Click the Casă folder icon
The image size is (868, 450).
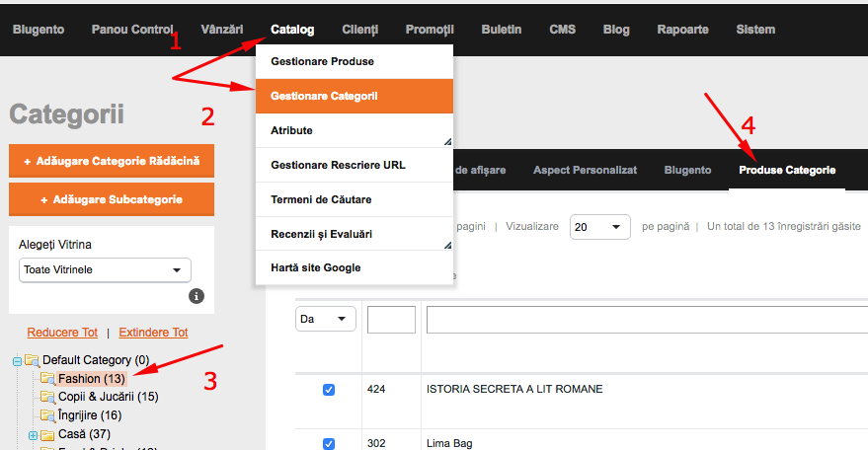[47, 435]
